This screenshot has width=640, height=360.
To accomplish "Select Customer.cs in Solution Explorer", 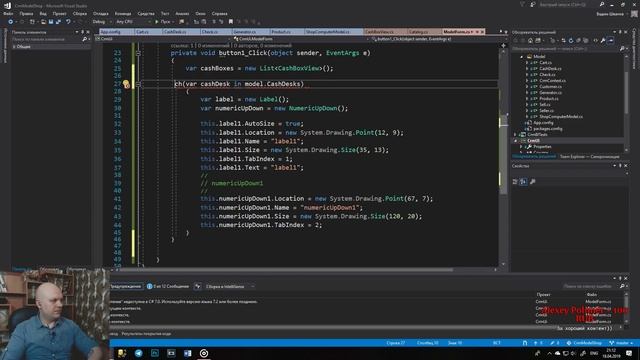I will pyautogui.click(x=550, y=87).
